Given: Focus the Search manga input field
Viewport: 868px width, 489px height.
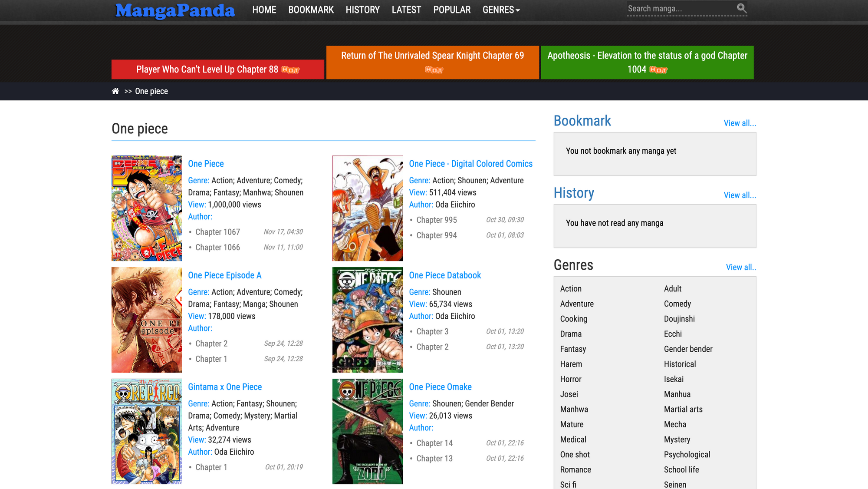Looking at the screenshot, I should tap(681, 9).
